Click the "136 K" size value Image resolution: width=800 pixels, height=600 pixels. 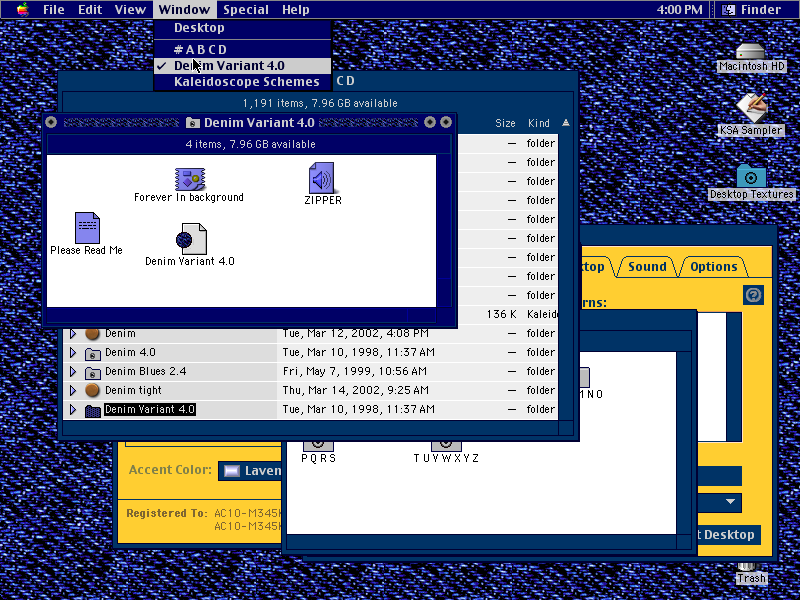click(502, 314)
